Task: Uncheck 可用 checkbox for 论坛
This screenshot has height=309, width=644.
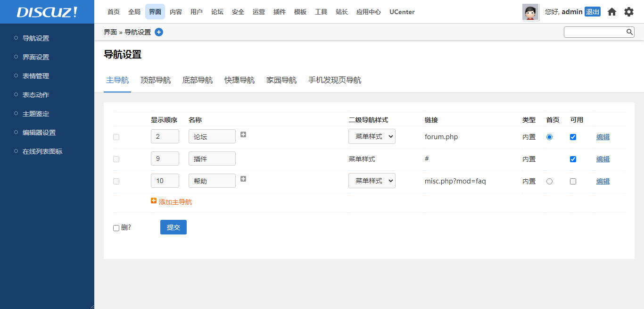Action: 573,137
